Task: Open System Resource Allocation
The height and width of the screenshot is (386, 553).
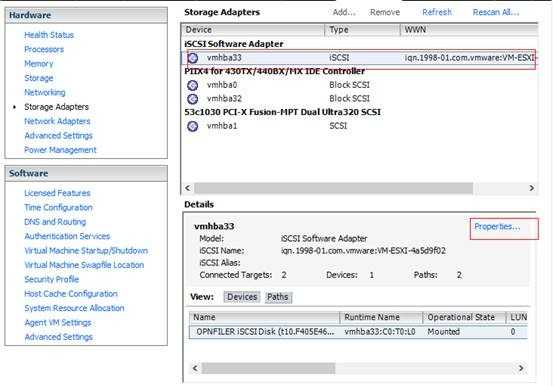Action: 74,308
